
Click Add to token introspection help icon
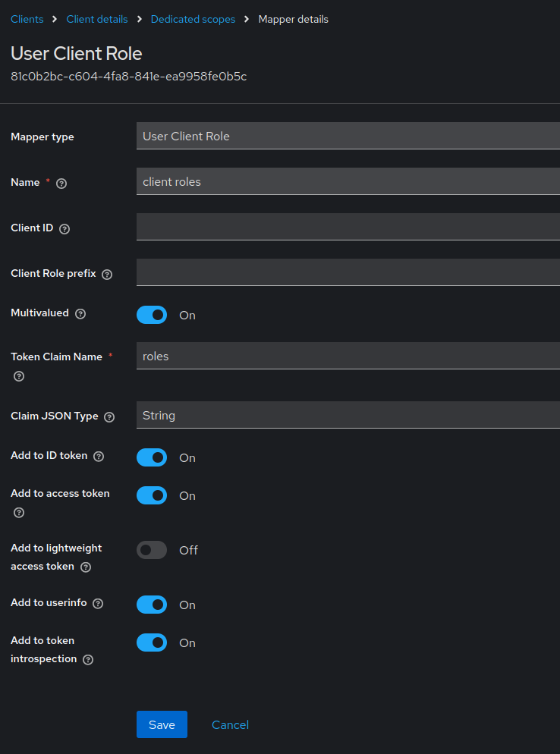coord(87,659)
